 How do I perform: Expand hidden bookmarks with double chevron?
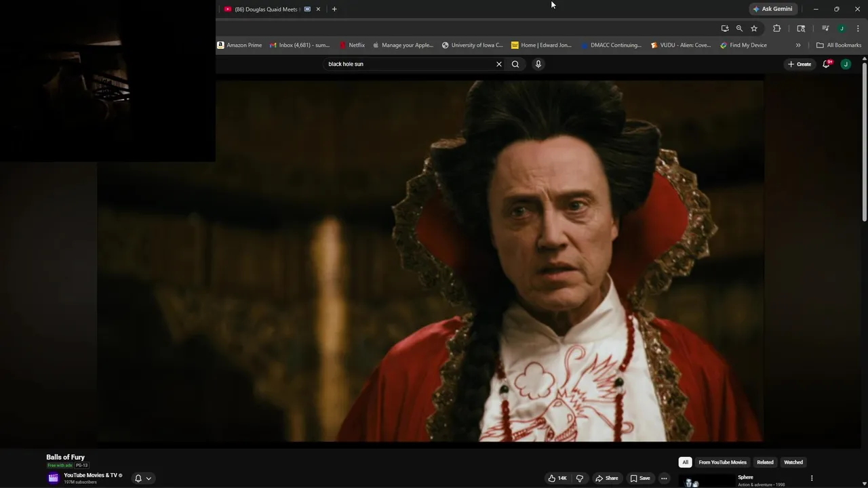[798, 45]
